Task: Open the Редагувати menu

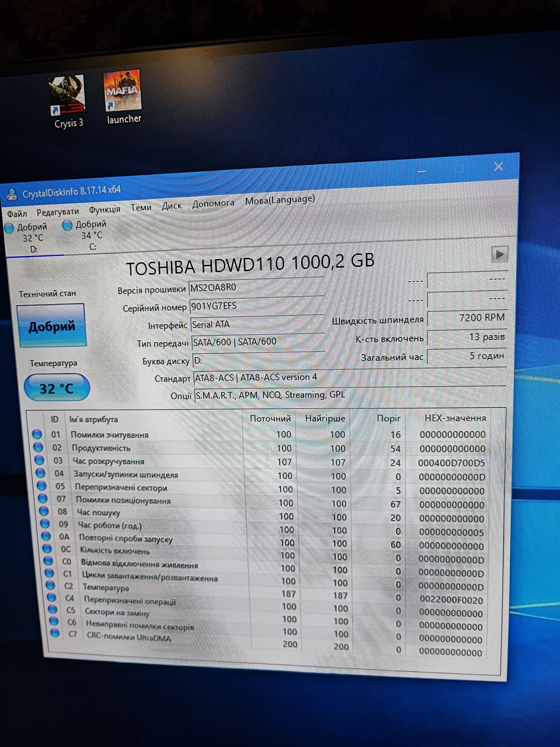Action: coord(57,212)
